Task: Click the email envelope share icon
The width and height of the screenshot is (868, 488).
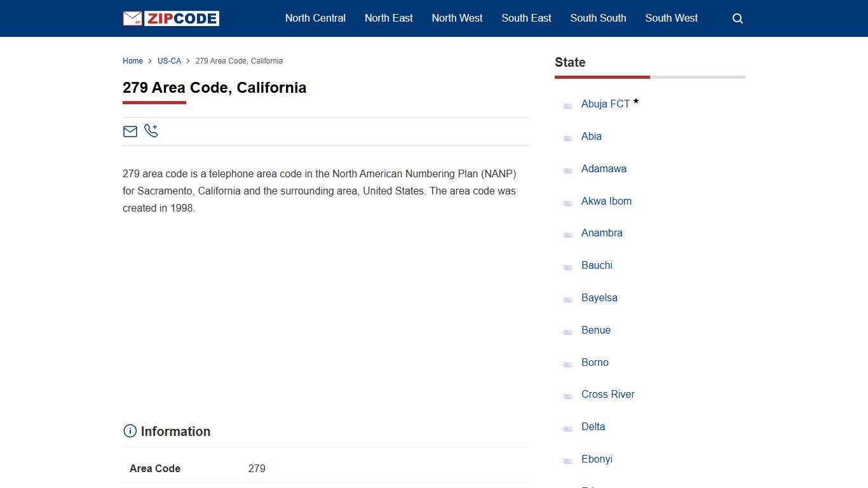Action: click(x=130, y=132)
